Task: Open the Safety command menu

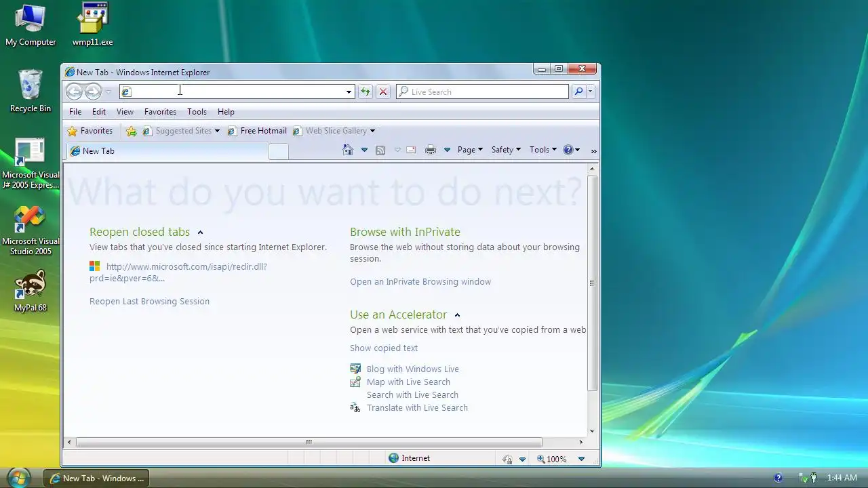Action: (506, 150)
